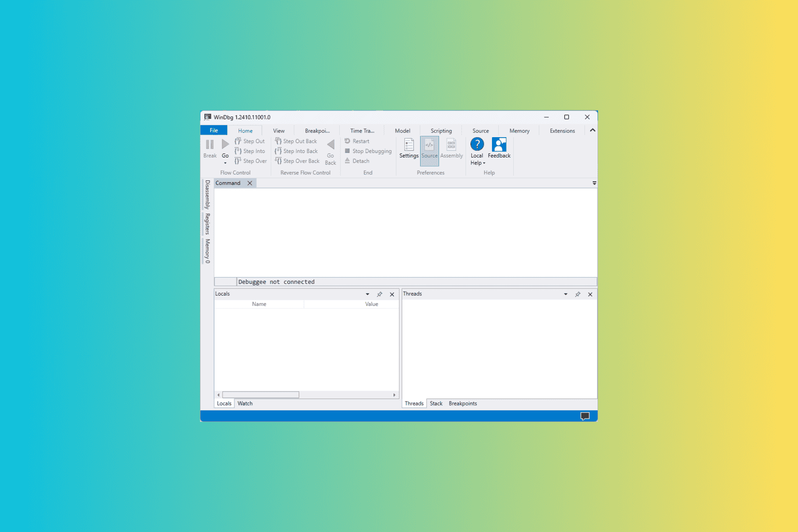Click the Debuggee not connected command input
This screenshot has width=798, height=532.
(417, 282)
